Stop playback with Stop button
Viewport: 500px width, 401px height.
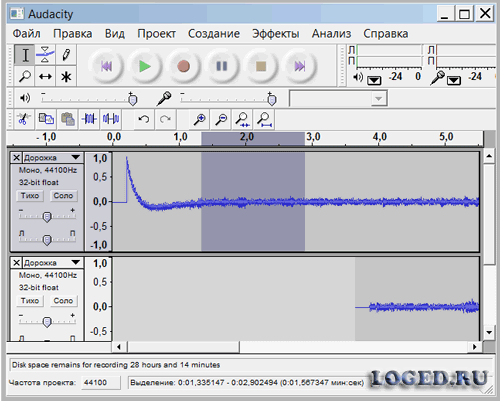tap(261, 66)
